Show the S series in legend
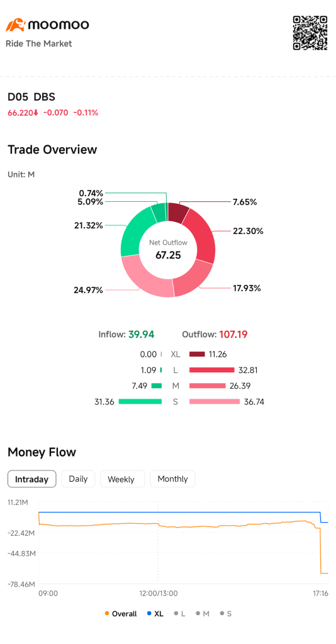The width and height of the screenshot is (336, 644). point(226,614)
